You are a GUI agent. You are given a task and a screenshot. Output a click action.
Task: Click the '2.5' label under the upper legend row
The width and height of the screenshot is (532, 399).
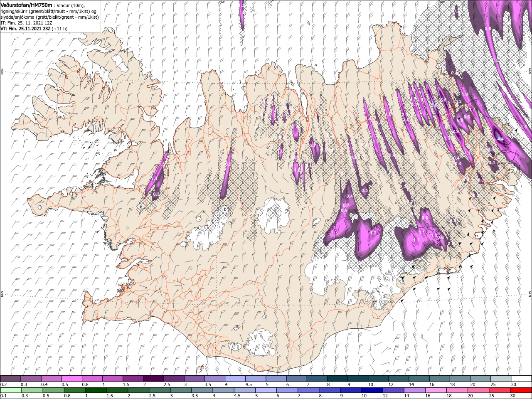tap(167, 384)
